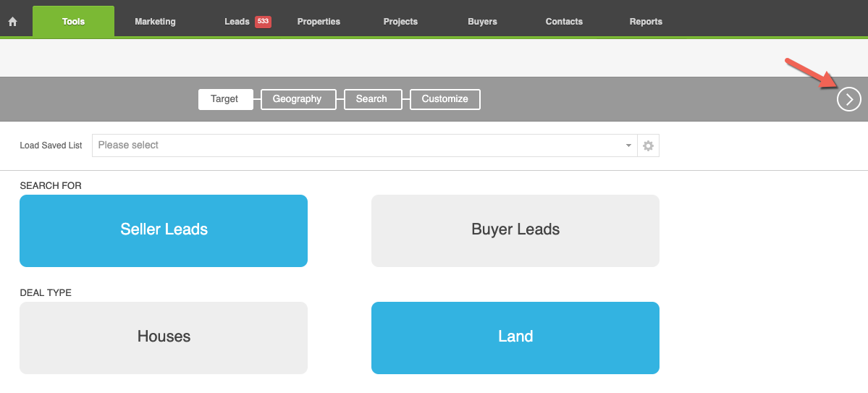View the Reports section
Screen dimensions: 868x393
(646, 22)
